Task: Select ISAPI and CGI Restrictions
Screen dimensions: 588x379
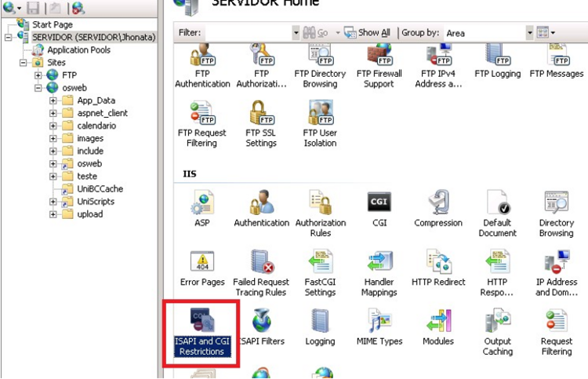Action: 202,333
